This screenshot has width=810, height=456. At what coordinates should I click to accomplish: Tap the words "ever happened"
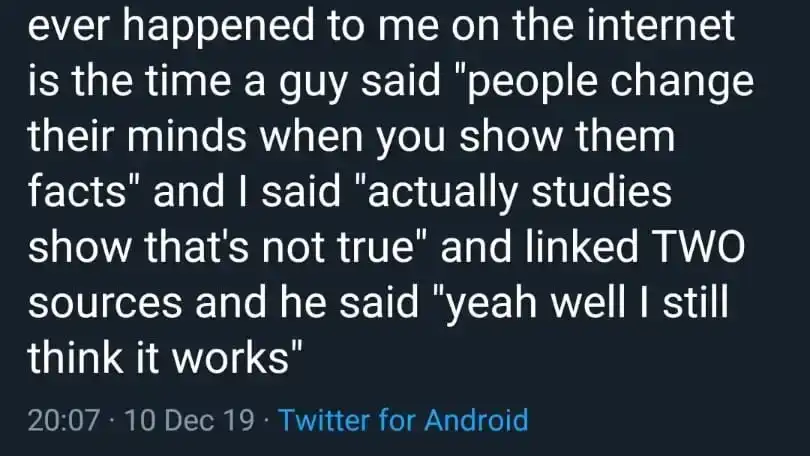170,27
